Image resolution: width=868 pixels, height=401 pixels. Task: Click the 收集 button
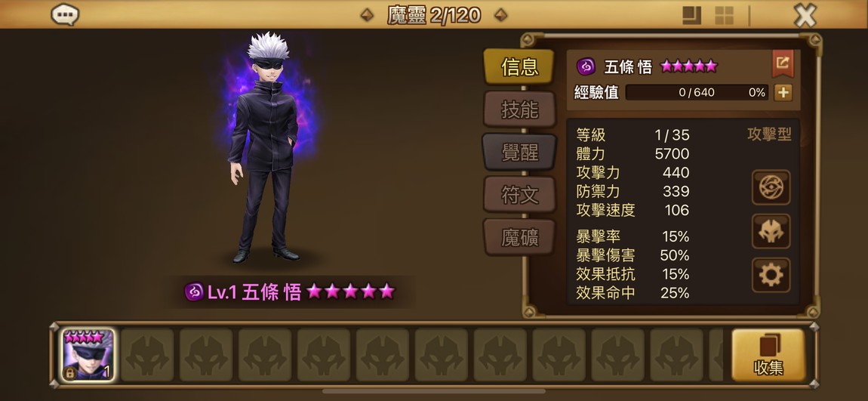coord(768,355)
